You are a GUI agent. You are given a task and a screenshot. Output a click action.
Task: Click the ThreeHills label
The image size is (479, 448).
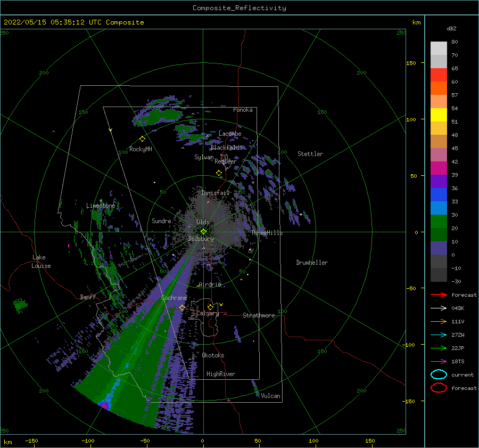pyautogui.click(x=267, y=233)
